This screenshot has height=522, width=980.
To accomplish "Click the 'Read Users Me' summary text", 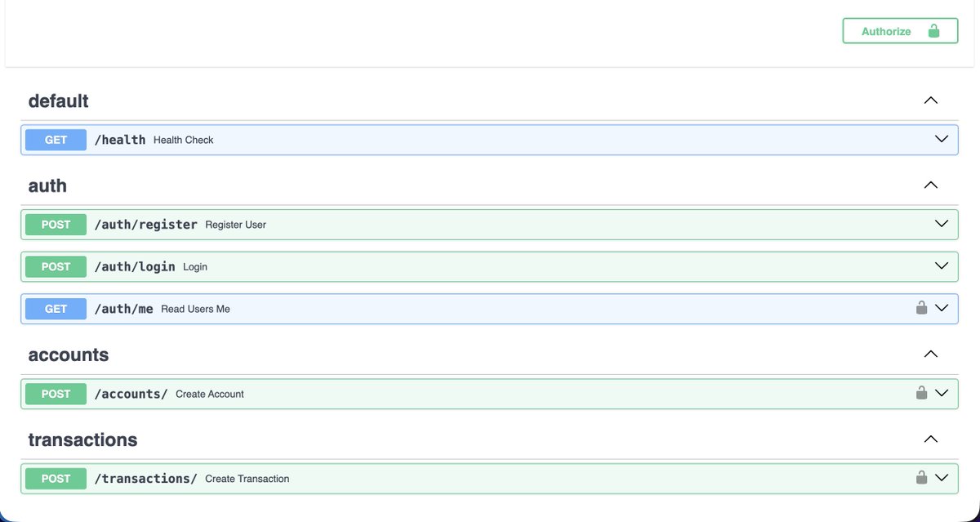I will 195,310.
